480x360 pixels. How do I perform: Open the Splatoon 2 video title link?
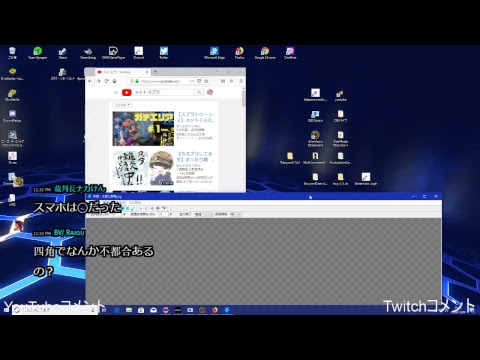coord(195,117)
